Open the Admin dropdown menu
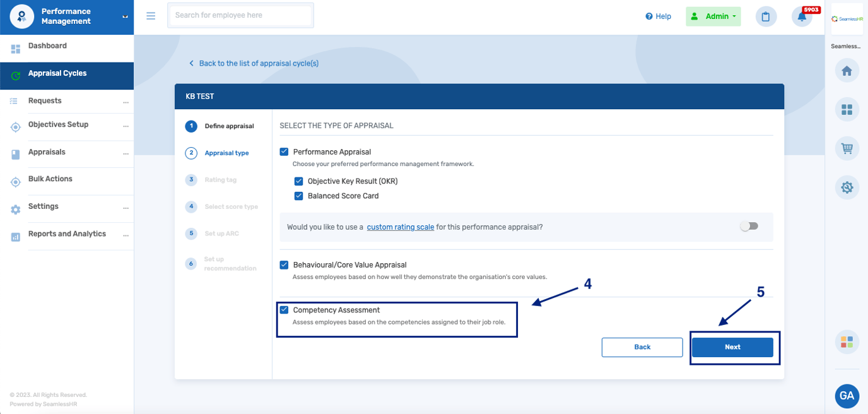868x414 pixels. point(713,16)
